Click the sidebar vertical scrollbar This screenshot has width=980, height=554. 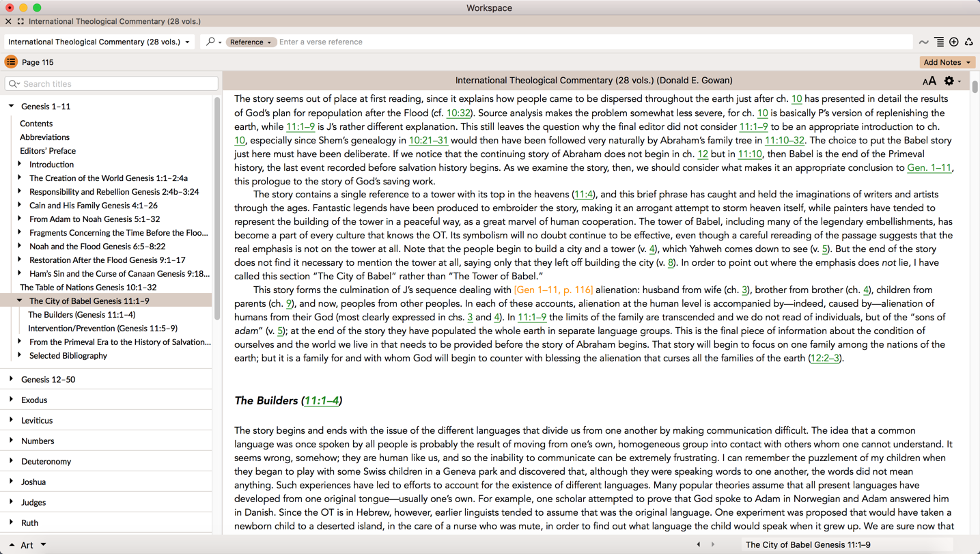pos(217,208)
